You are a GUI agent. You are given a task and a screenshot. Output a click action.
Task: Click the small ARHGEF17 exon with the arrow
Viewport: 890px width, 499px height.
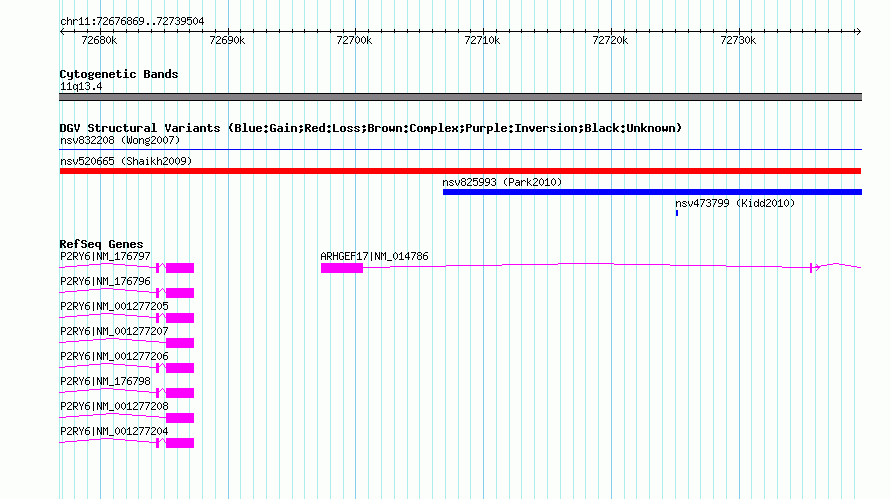pyautogui.click(x=812, y=268)
